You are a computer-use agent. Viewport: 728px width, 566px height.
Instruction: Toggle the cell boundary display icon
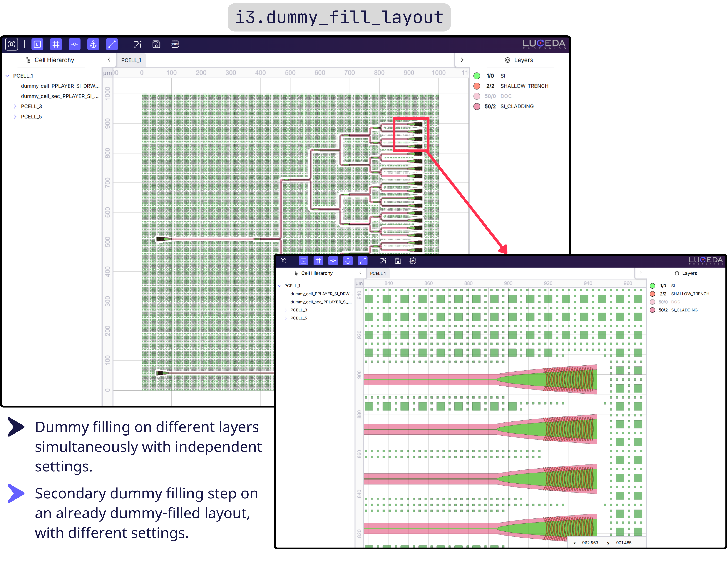click(37, 44)
